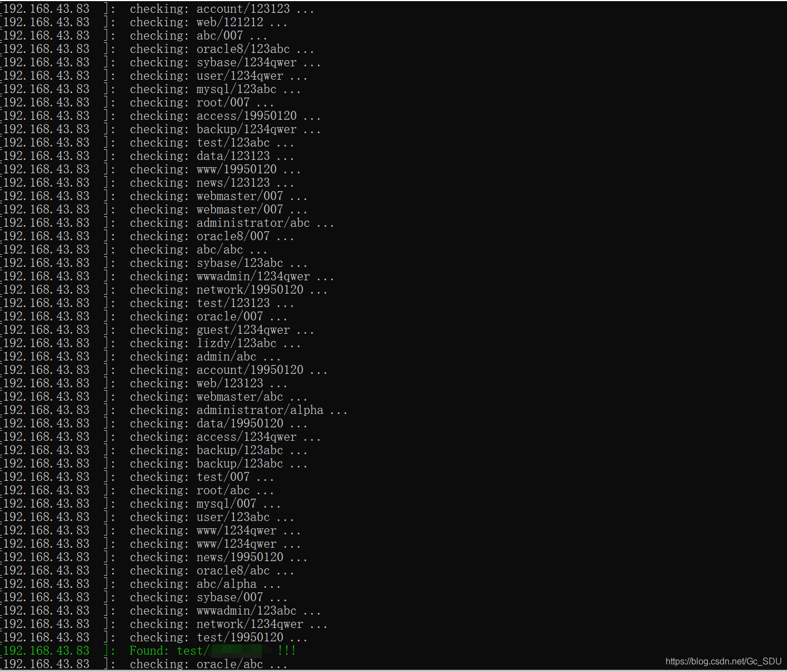Click "test/19950120" text

(x=239, y=637)
